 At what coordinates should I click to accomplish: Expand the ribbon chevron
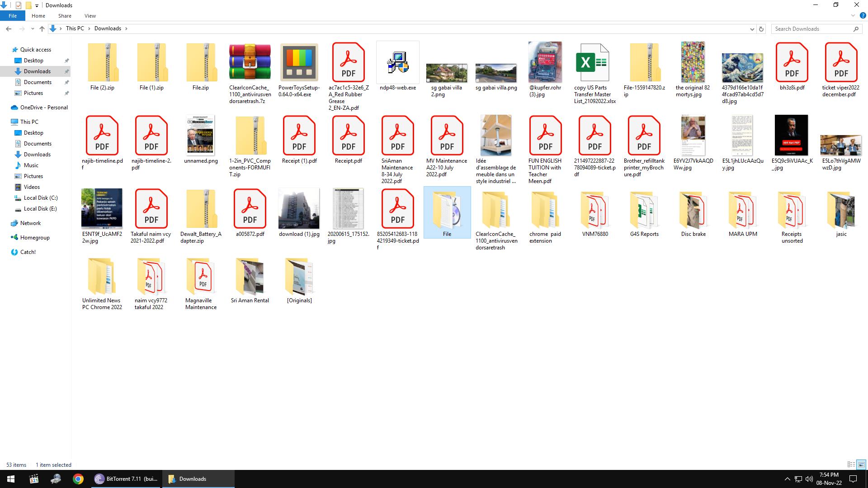coord(853,15)
